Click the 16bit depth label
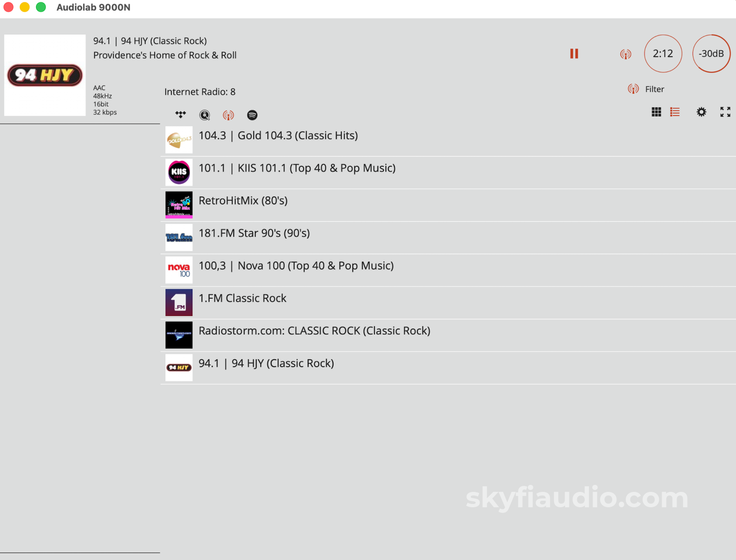This screenshot has height=560, width=736. coord(101,104)
